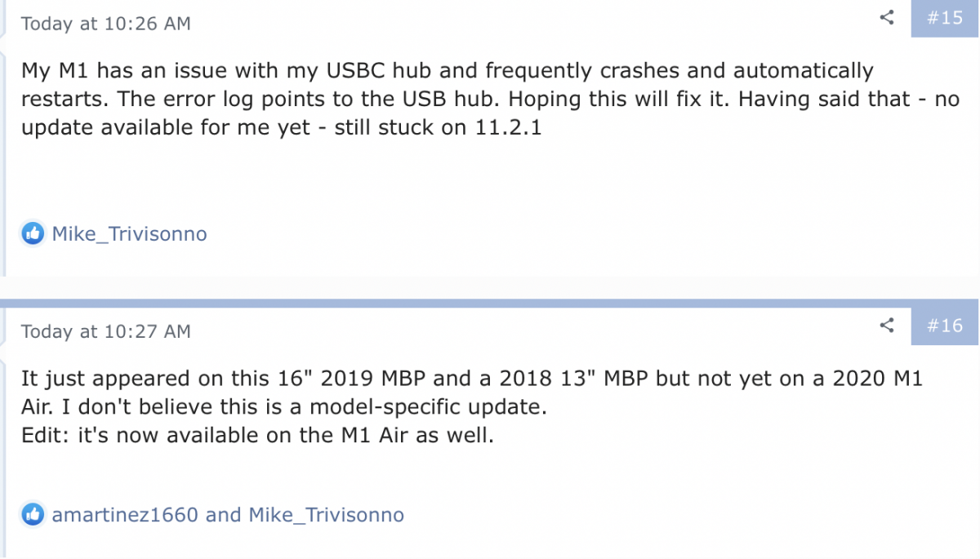The height and width of the screenshot is (559, 980).
Task: Click the blue divider bar between posts
Action: 490,303
